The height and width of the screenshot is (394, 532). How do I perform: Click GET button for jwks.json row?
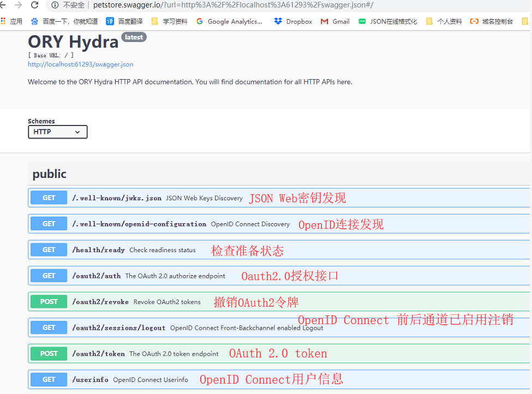[49, 198]
